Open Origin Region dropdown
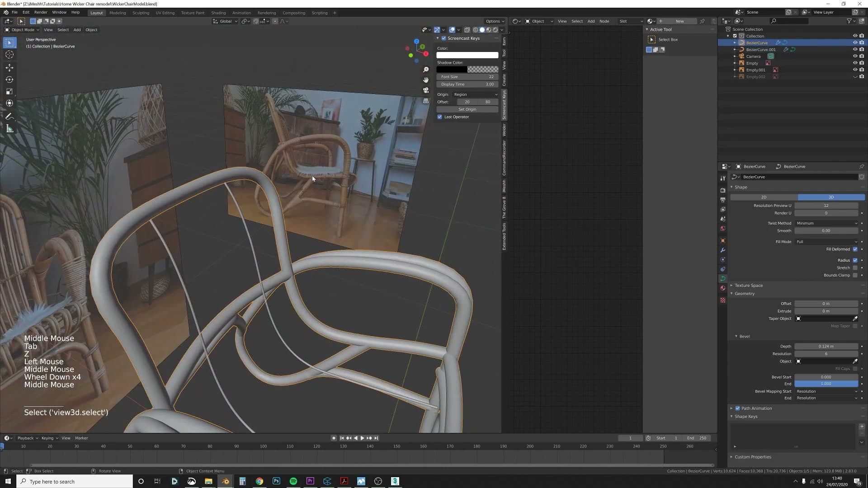Screen dimensions: 868x488 (475, 94)
